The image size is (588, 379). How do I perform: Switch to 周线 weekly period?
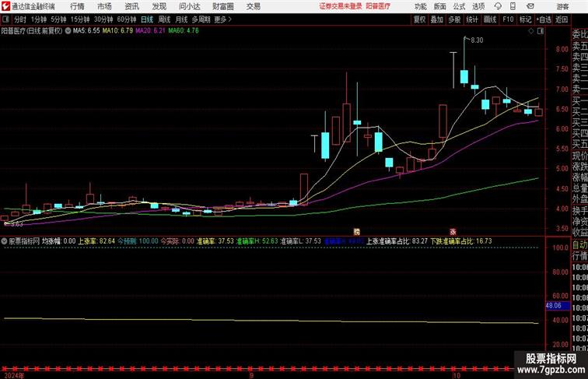[x=164, y=19]
